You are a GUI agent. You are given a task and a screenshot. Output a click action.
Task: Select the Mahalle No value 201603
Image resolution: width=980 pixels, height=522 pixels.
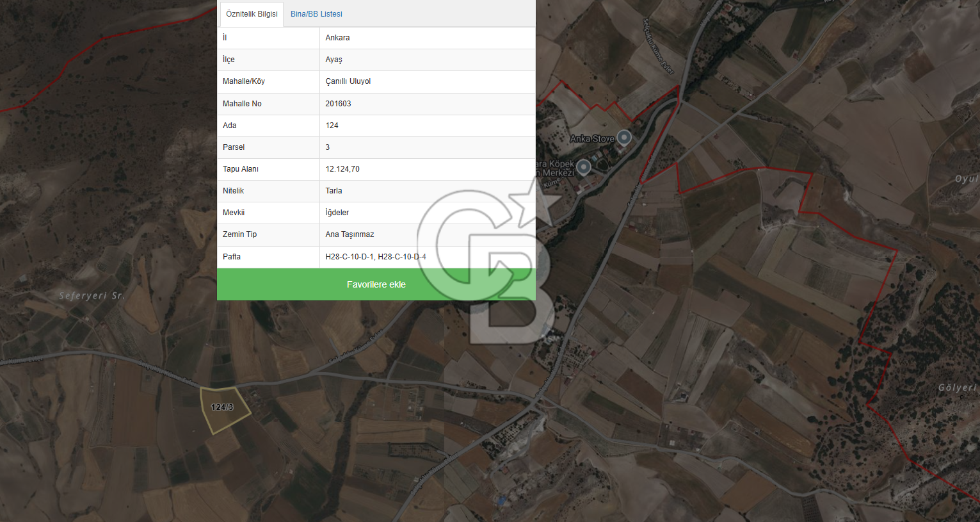point(338,104)
